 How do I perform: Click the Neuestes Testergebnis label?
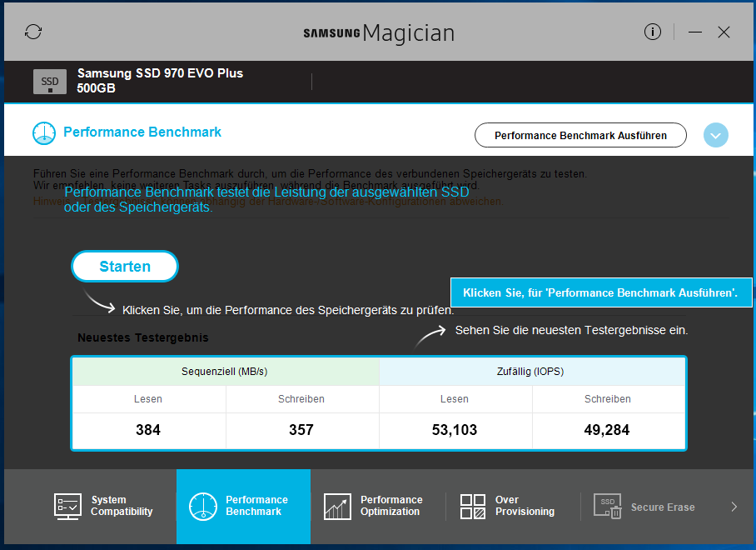[x=142, y=337]
